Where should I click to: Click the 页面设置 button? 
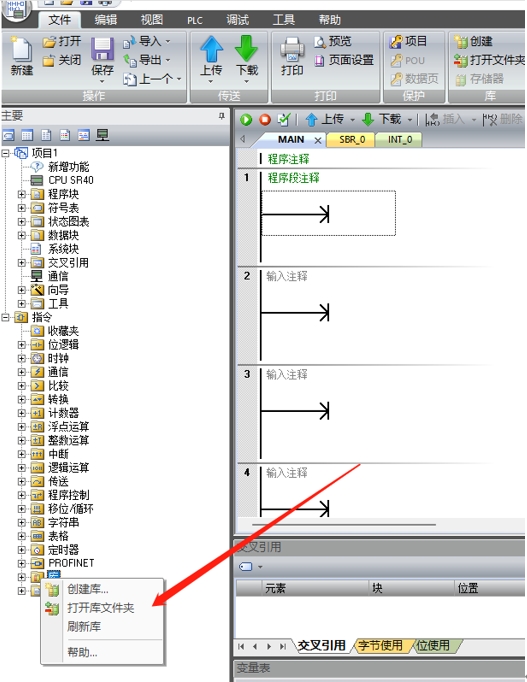pyautogui.click(x=351, y=60)
